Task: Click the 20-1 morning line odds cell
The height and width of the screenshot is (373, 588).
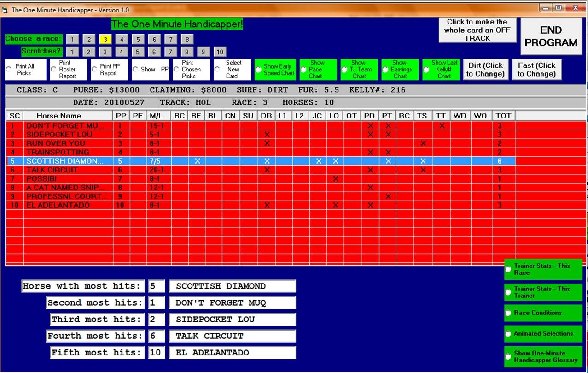Action: click(x=158, y=170)
